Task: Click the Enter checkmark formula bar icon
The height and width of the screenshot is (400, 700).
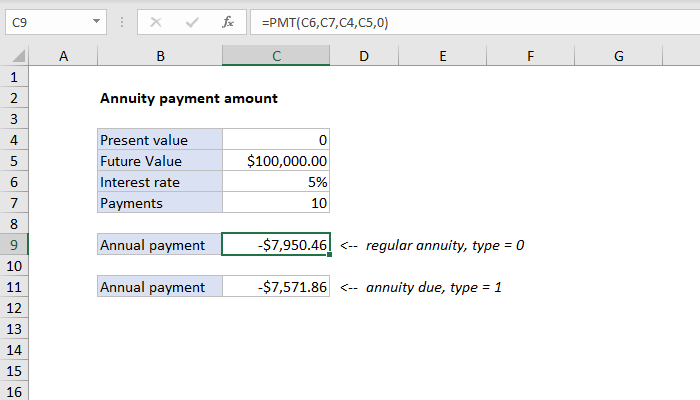Action: (x=192, y=20)
